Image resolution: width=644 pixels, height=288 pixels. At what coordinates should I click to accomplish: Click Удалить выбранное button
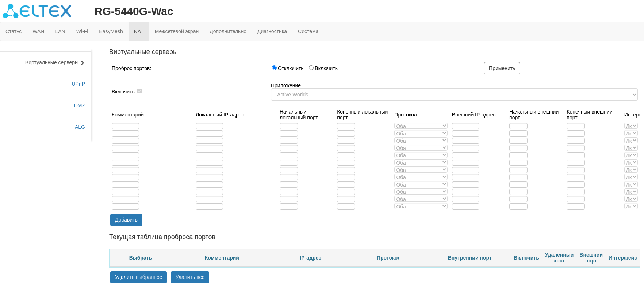pos(138,277)
